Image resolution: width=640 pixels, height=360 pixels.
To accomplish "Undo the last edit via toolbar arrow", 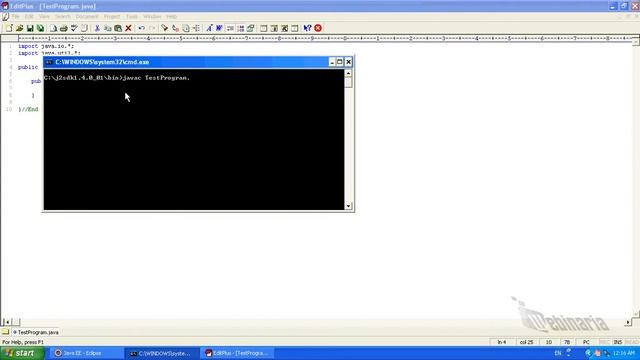I will coord(141,28).
